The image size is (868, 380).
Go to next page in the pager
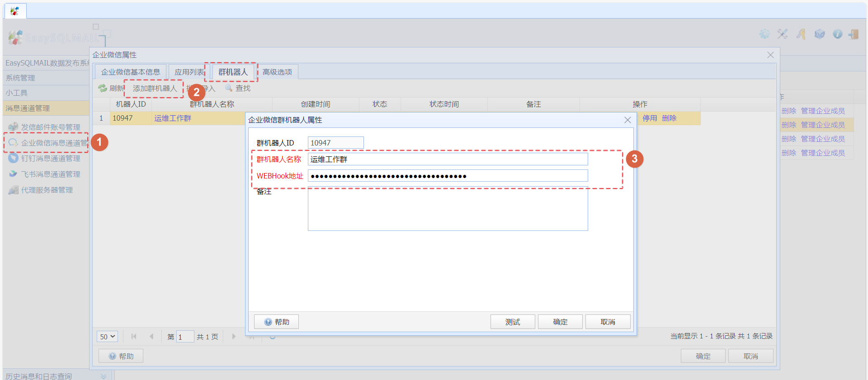tap(234, 336)
